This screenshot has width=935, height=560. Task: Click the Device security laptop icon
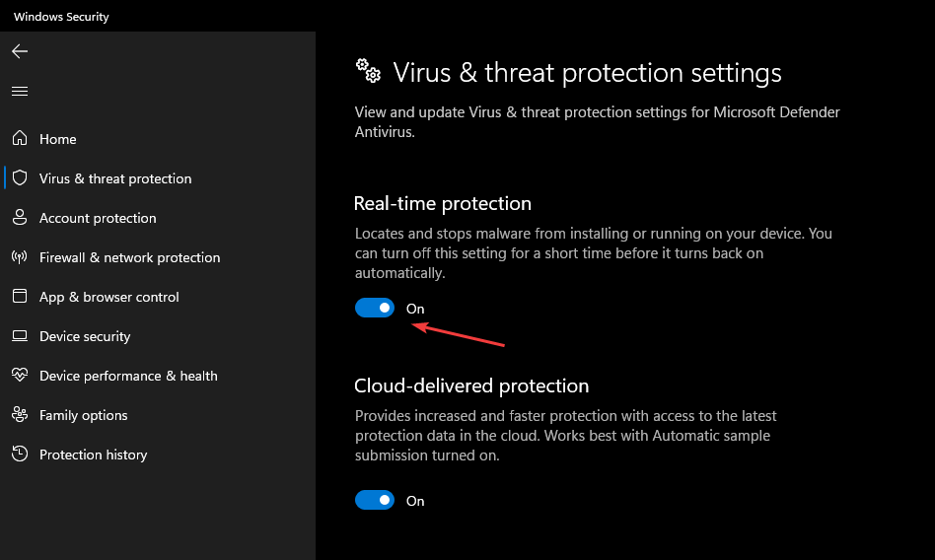[x=20, y=336]
